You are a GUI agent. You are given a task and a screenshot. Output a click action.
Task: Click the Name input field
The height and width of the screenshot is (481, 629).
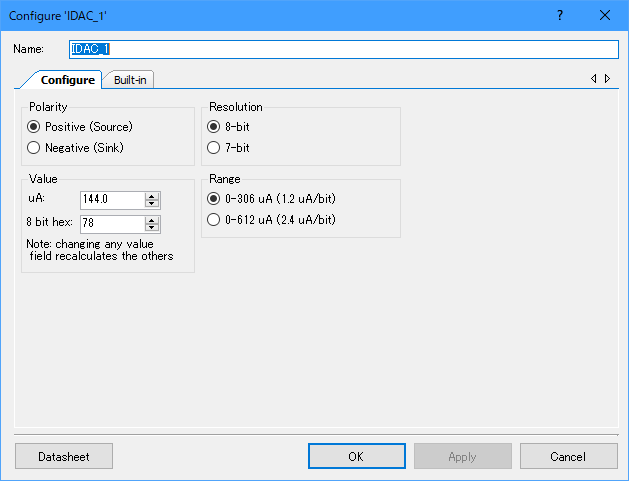pos(343,49)
